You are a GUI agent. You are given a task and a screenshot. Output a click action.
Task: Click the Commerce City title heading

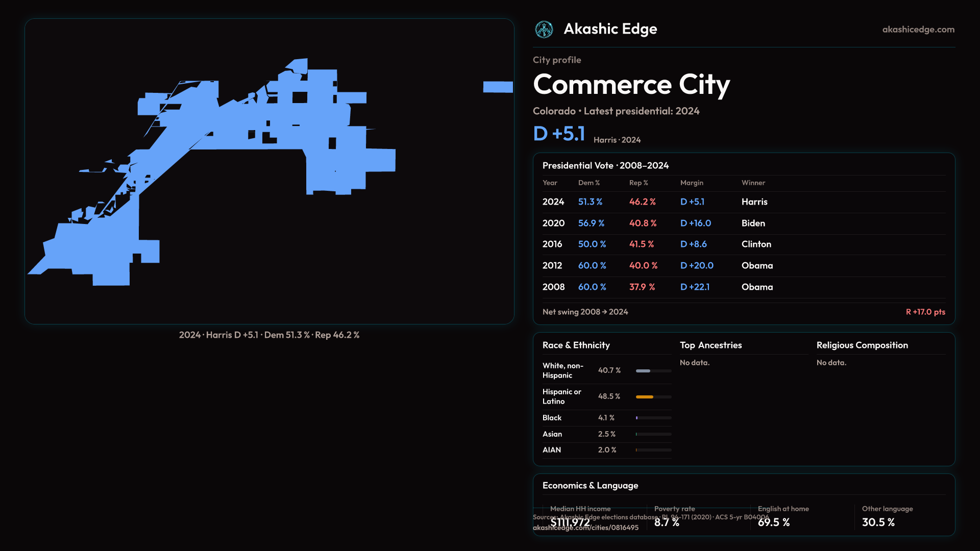[x=631, y=85]
